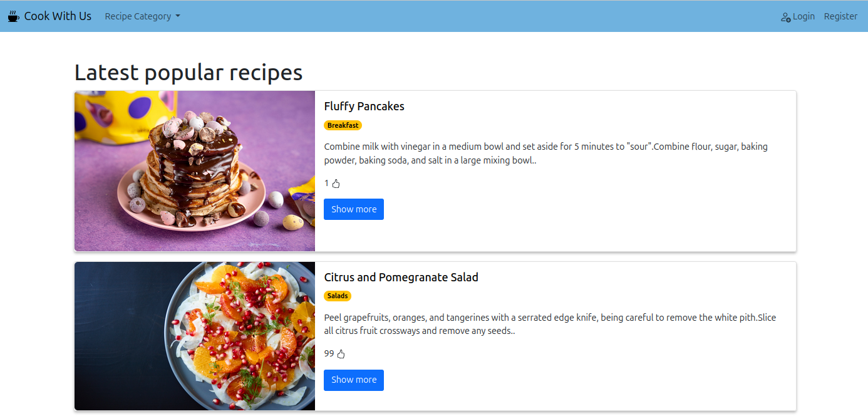Image resolution: width=868 pixels, height=416 pixels.
Task: Click the coffee cup logo icon
Action: (14, 16)
